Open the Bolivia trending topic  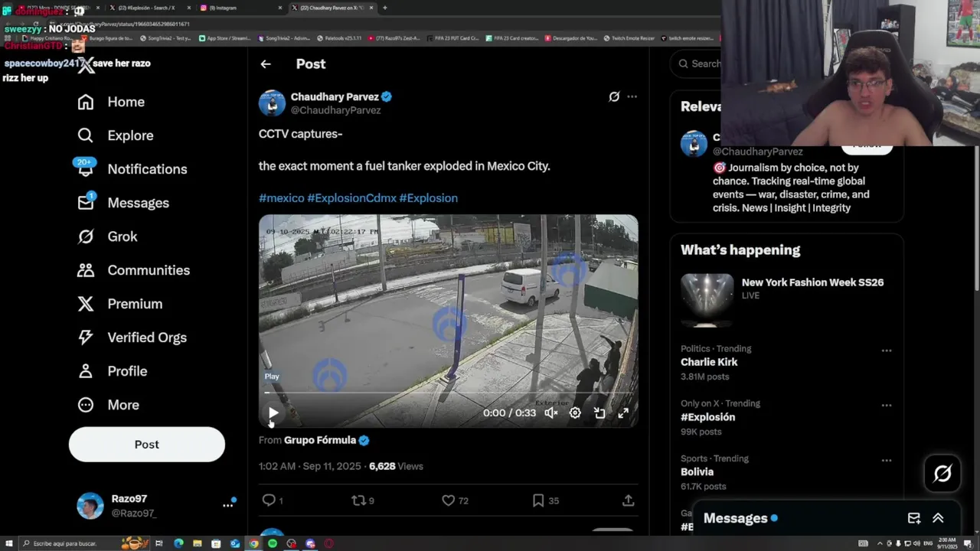(697, 472)
